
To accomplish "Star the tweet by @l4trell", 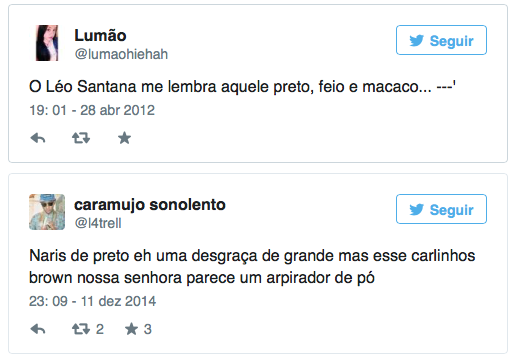I will point(131,329).
